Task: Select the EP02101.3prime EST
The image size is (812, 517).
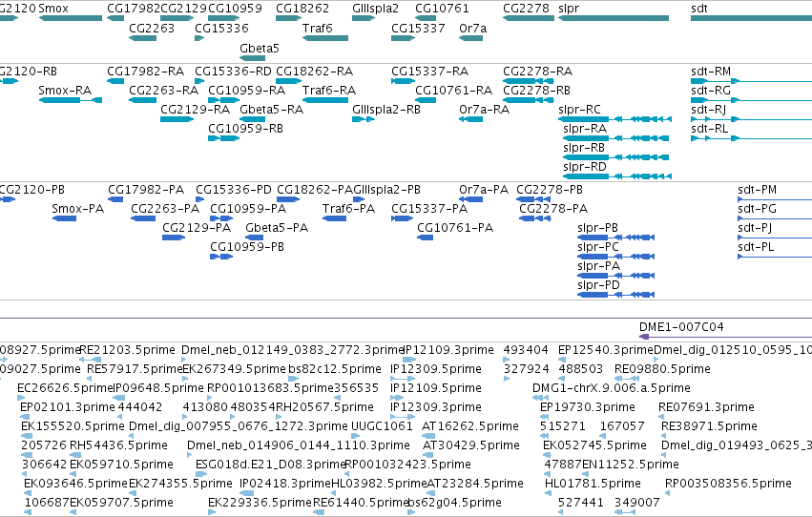Action: pyautogui.click(x=23, y=417)
